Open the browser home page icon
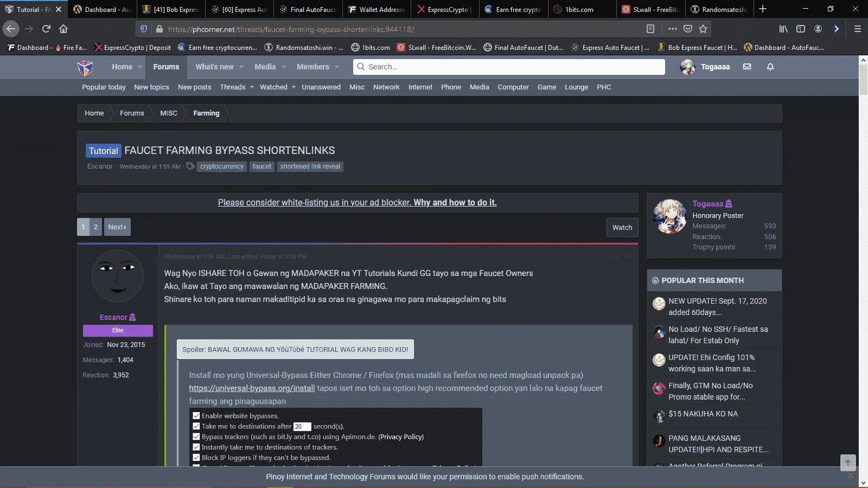This screenshot has width=868, height=488. [x=63, y=29]
